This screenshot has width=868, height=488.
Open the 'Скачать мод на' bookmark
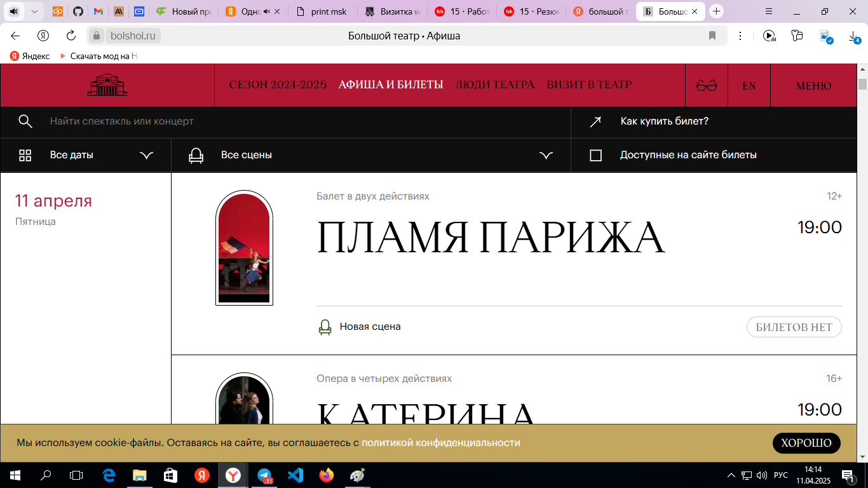click(98, 56)
